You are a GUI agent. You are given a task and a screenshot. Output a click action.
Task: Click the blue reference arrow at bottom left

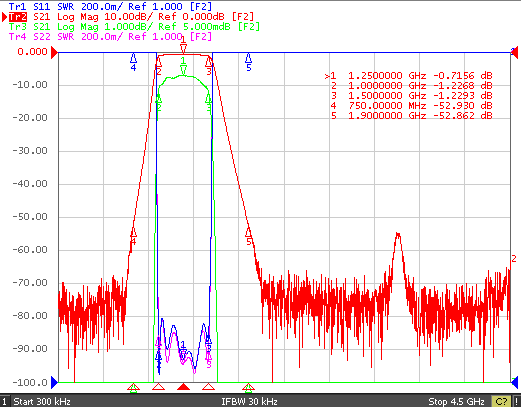coord(54,382)
